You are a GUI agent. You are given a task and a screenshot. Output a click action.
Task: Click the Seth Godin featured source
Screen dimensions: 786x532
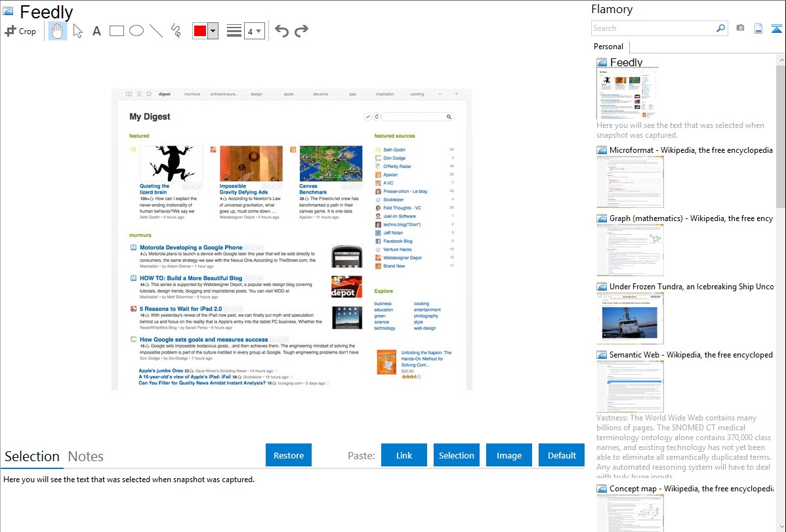394,150
